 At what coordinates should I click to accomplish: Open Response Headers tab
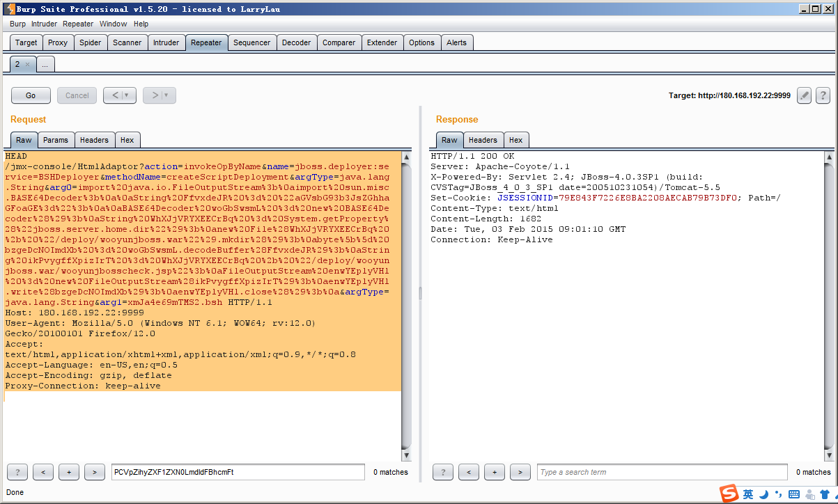click(x=483, y=140)
